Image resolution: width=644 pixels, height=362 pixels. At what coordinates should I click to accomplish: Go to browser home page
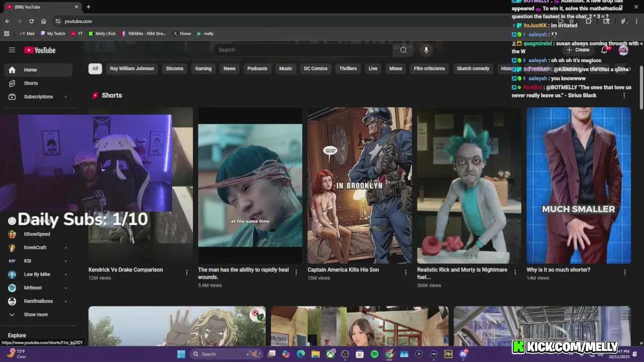(44, 21)
